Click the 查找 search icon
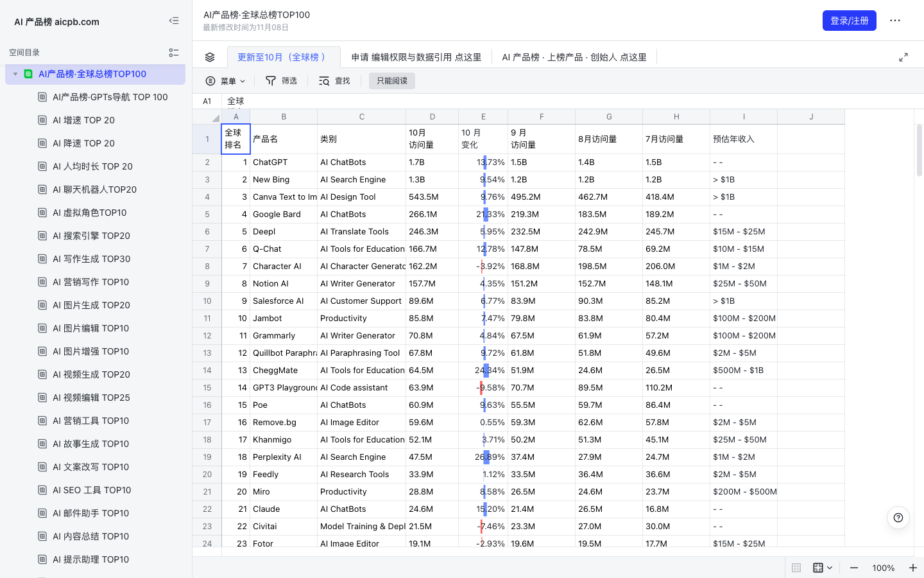Screen dimensions: 924x578 [324, 81]
